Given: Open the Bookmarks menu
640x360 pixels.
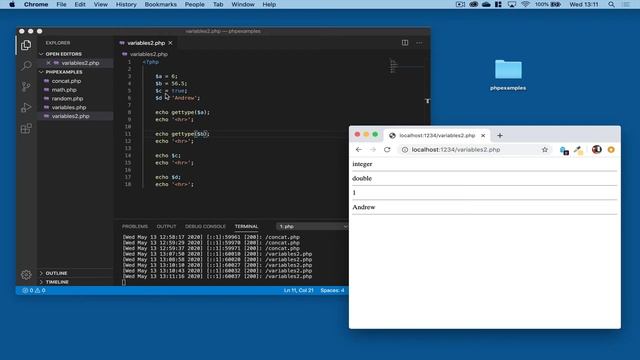Looking at the screenshot, I should coord(160,4).
